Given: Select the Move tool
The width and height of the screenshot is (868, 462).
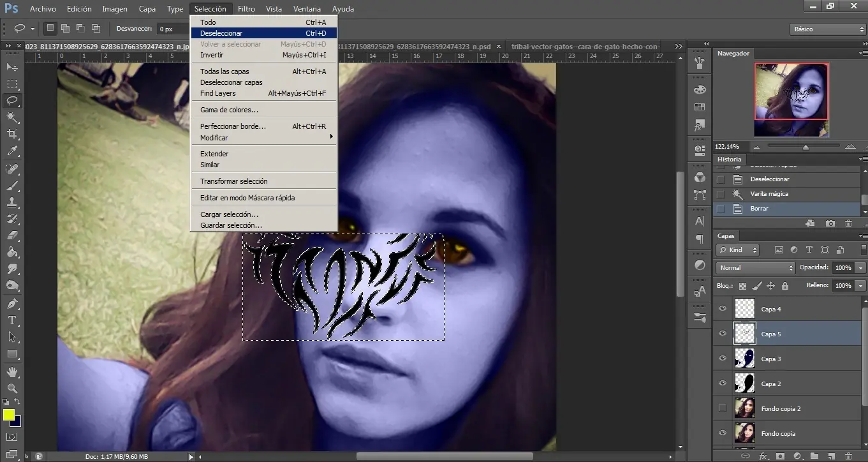Looking at the screenshot, I should click(x=12, y=67).
